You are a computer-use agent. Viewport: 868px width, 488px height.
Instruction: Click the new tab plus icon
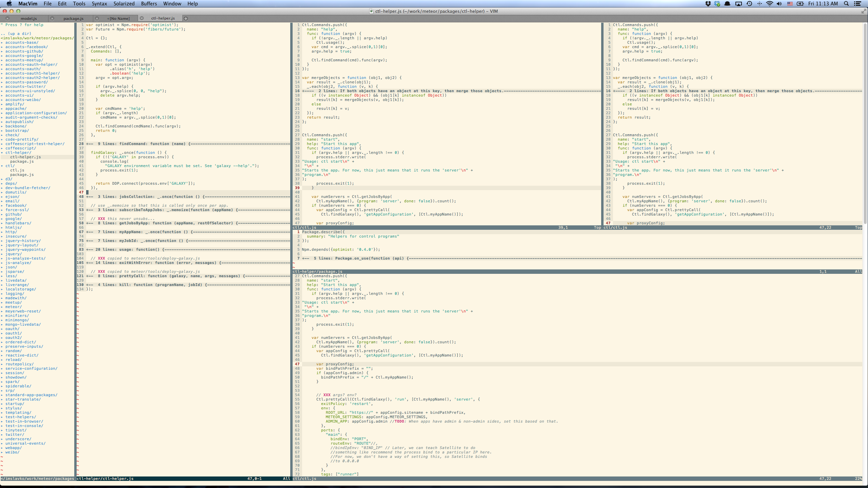[185, 18]
